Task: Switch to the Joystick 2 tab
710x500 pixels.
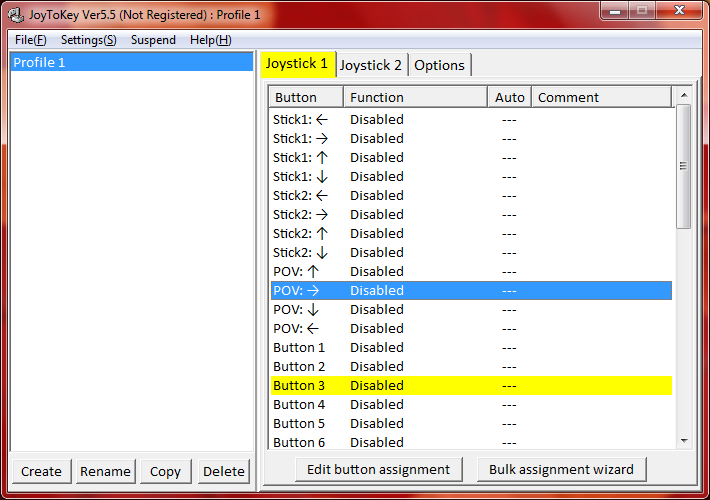Action: [371, 65]
